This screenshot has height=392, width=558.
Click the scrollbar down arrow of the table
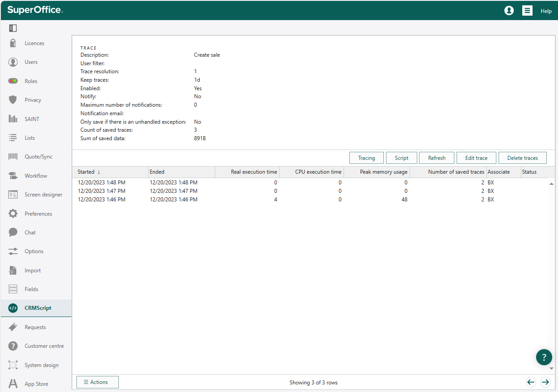pyautogui.click(x=551, y=368)
